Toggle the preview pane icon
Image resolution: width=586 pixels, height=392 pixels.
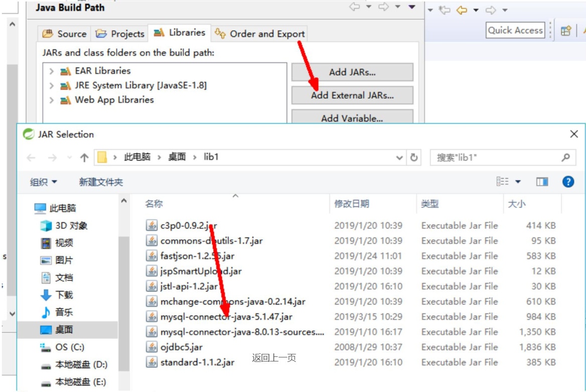click(542, 182)
